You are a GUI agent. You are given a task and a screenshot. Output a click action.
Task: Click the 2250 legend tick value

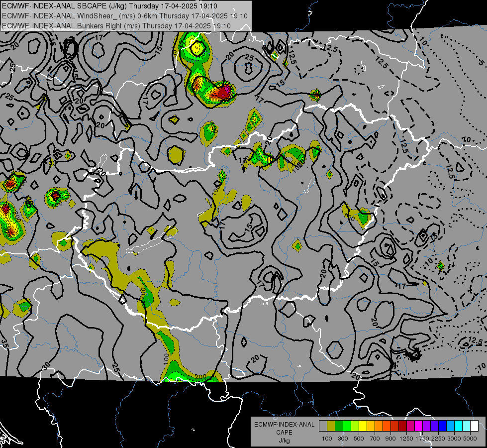point(438,439)
